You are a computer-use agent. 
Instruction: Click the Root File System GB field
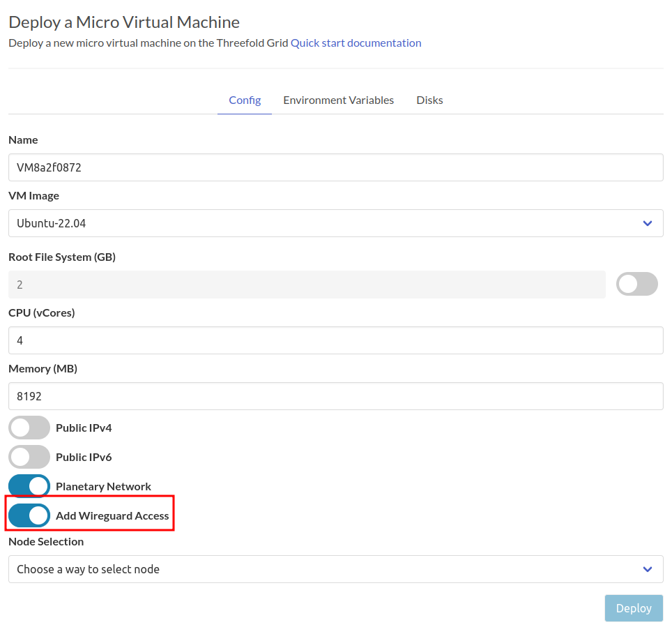(x=307, y=284)
